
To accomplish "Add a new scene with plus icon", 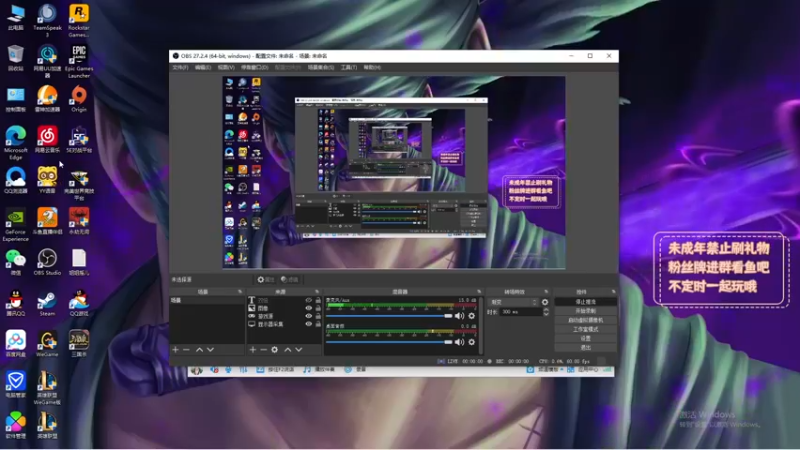I will click(x=176, y=349).
